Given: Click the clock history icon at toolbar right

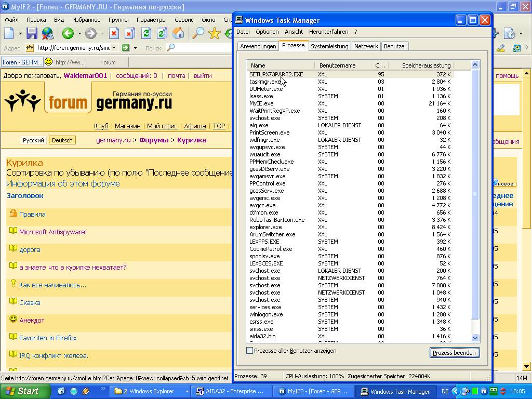Looking at the screenshot, I should point(510,33).
